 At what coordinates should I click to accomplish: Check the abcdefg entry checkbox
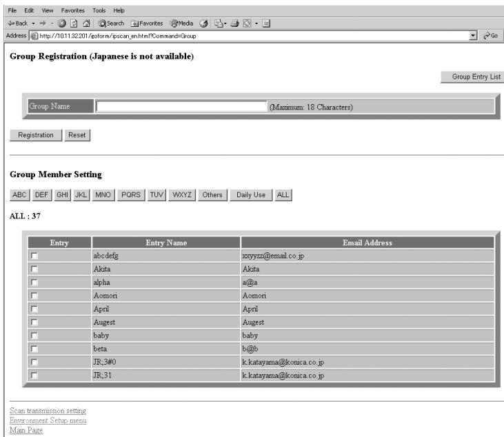(x=34, y=256)
